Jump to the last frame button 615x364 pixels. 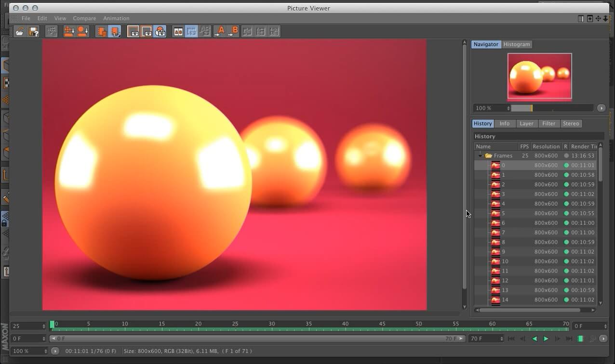(x=569, y=339)
